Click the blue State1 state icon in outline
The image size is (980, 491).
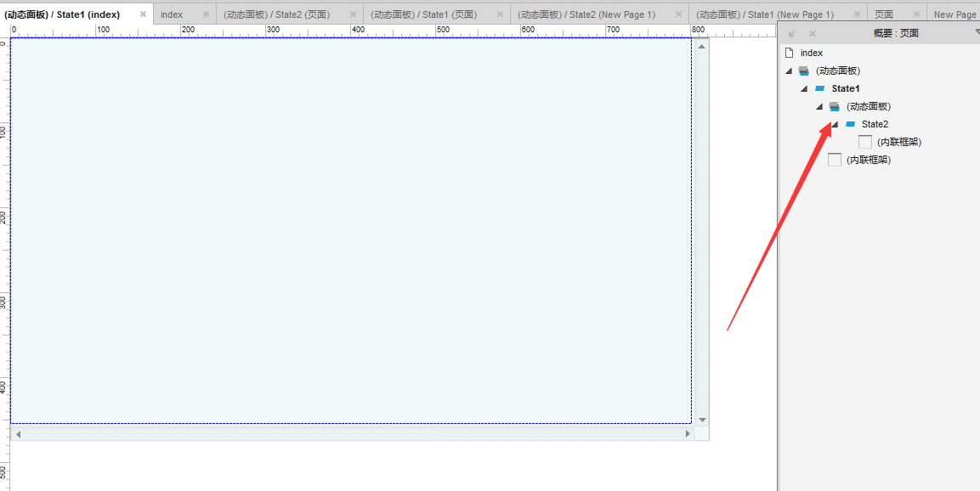point(819,88)
